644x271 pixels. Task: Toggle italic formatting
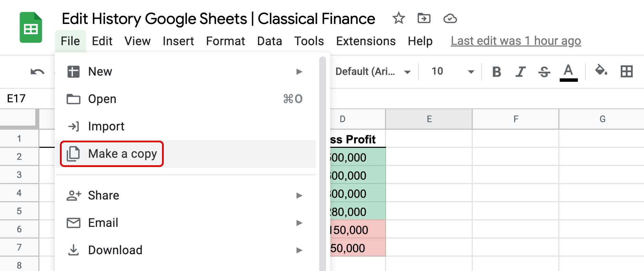coord(520,72)
